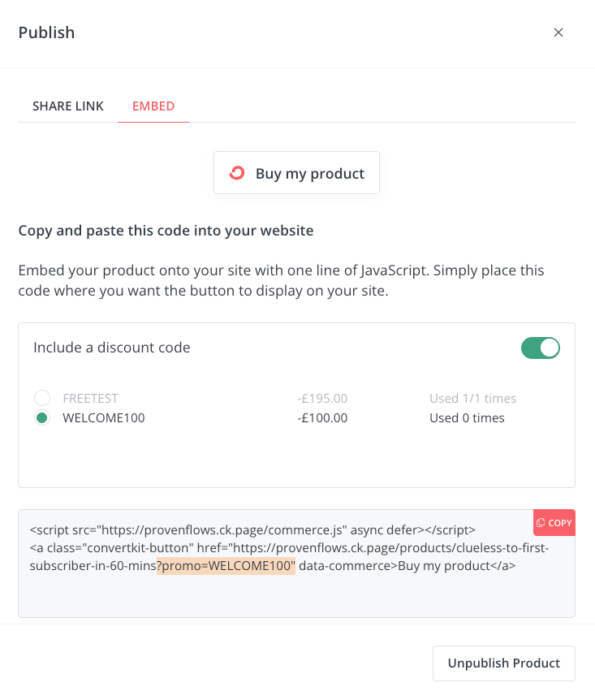The width and height of the screenshot is (595, 700).
Task: Click the Buy my product preview button
Action: click(x=296, y=173)
